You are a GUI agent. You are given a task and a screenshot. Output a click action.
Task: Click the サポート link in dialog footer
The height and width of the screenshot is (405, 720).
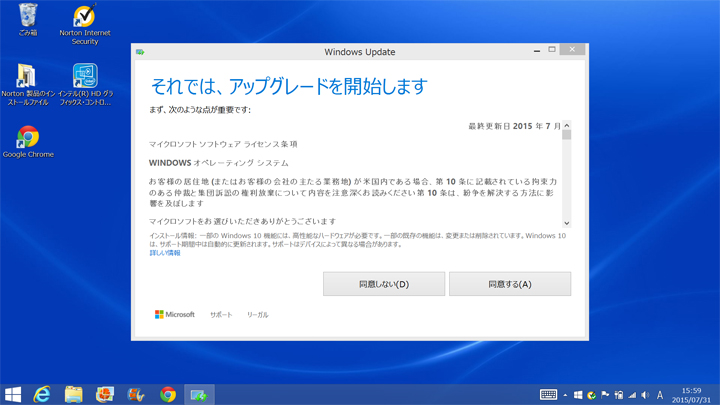221,315
